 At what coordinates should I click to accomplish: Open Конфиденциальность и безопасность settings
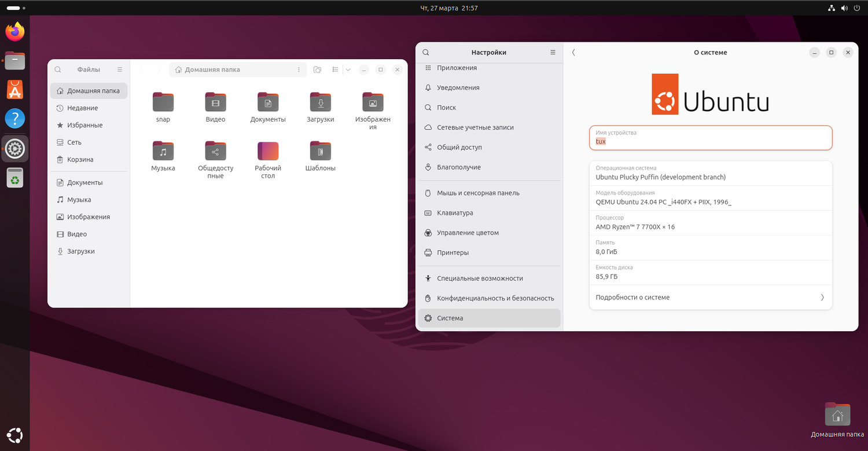pyautogui.click(x=489, y=299)
